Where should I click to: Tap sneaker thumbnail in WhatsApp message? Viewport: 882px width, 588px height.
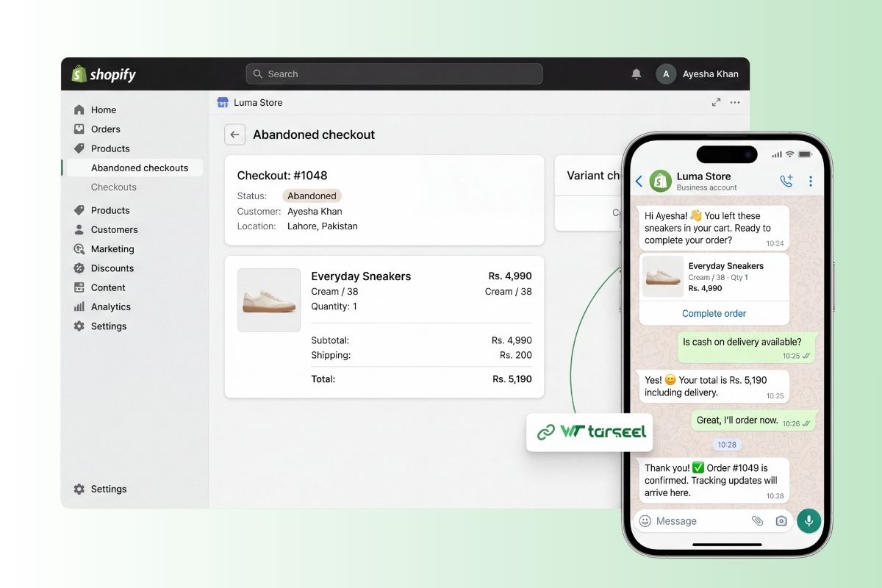[x=663, y=276]
